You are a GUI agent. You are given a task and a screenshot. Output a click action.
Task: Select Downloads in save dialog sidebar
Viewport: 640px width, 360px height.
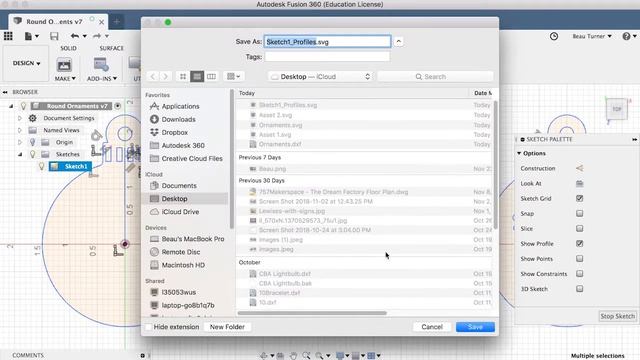pos(178,119)
